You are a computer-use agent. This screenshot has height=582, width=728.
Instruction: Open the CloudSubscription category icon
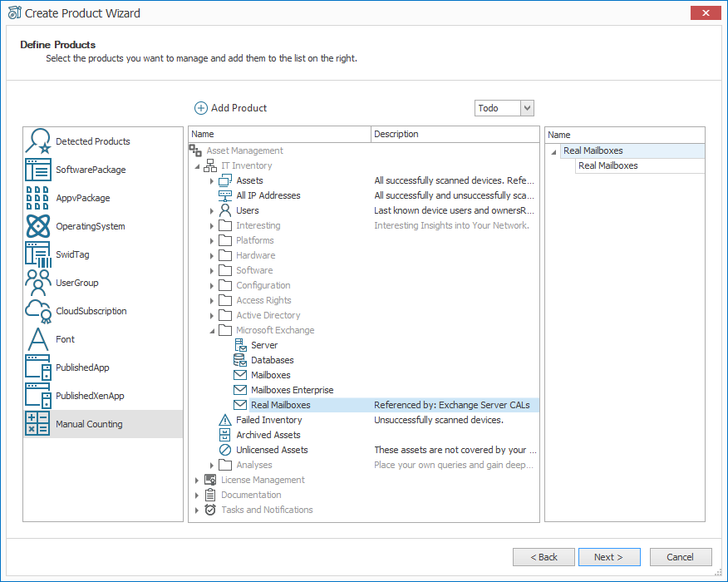click(38, 311)
